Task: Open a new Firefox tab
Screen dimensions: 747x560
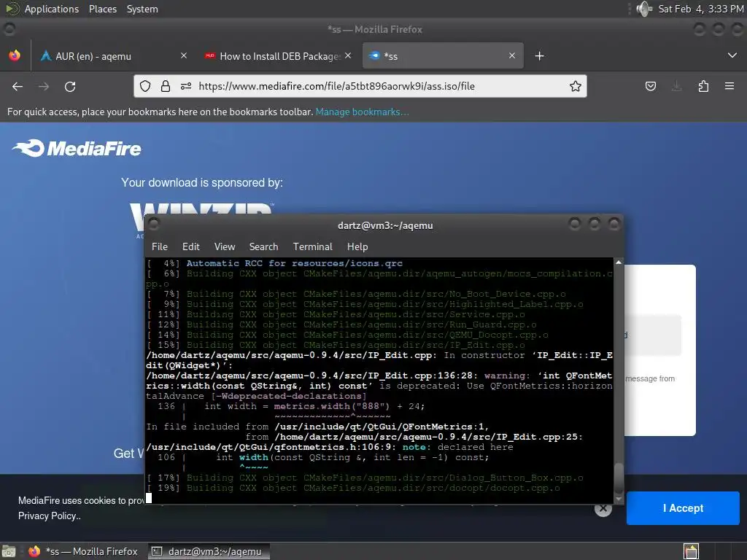Action: point(539,56)
